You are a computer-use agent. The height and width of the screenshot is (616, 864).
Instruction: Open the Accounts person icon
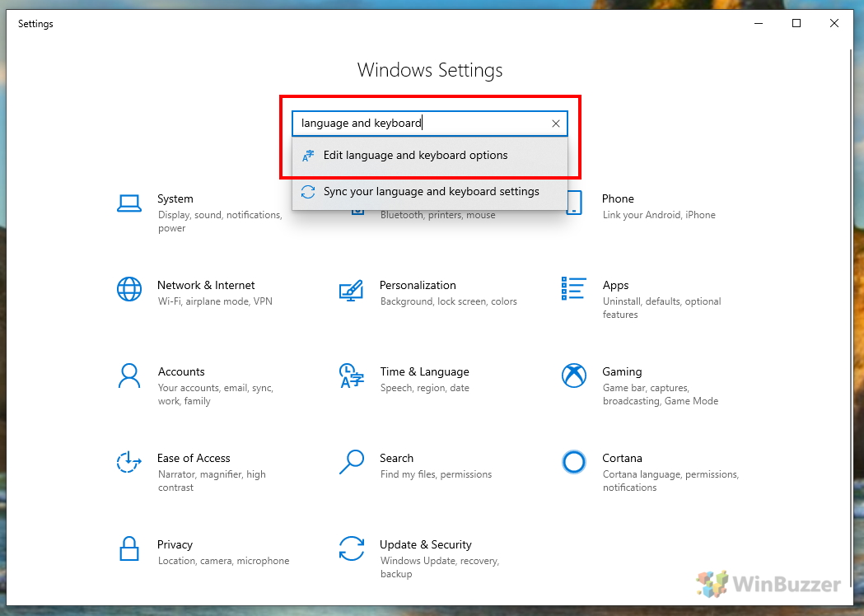coord(129,376)
